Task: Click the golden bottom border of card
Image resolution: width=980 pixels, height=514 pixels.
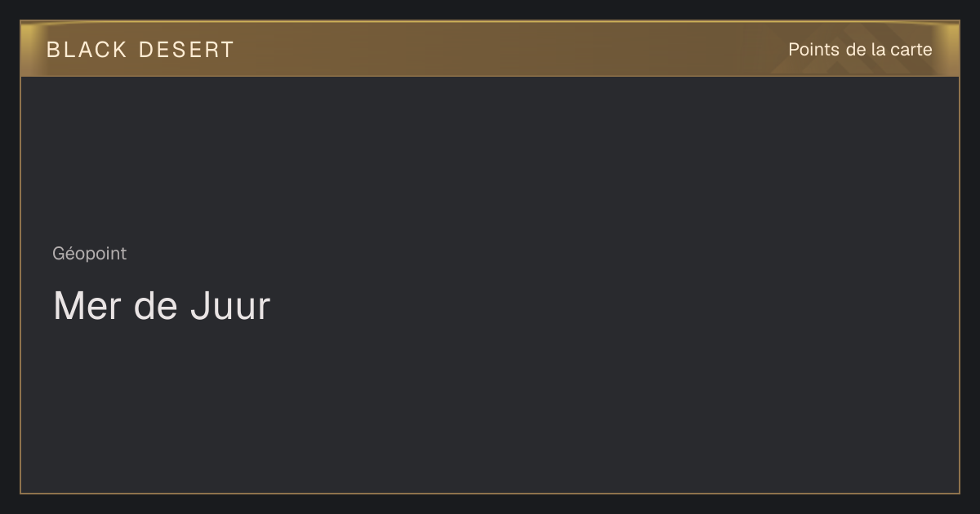Action: pyautogui.click(x=490, y=493)
